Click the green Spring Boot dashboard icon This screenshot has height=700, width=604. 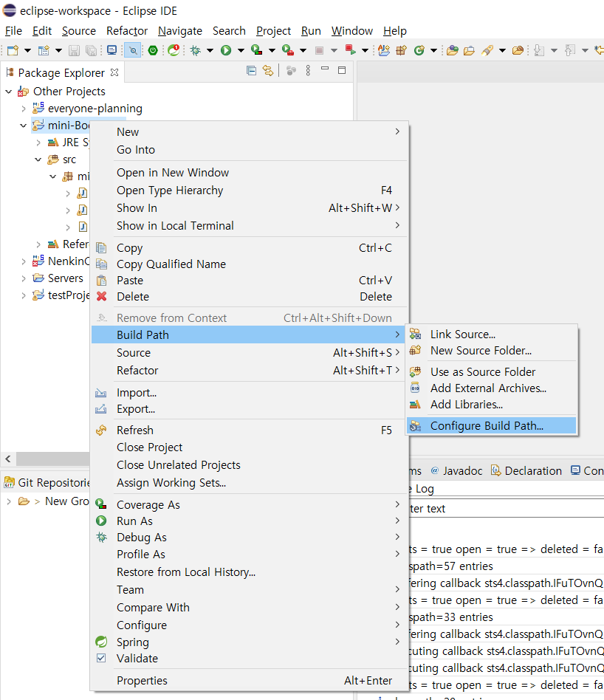(153, 50)
